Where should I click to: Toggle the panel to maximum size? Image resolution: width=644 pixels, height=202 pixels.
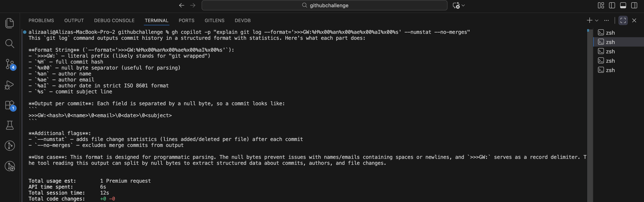(623, 20)
